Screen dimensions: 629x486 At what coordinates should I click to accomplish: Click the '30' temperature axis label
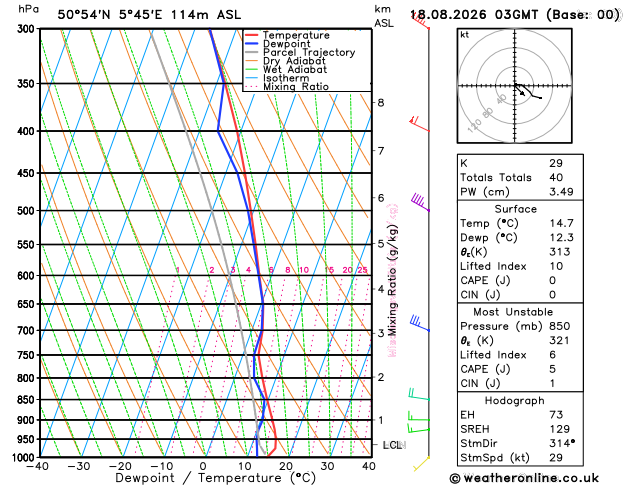(327, 466)
